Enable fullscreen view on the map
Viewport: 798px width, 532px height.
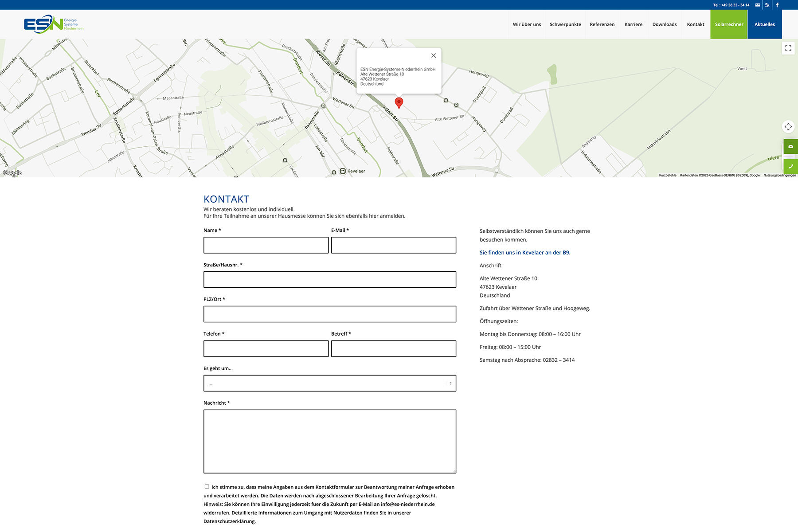(789, 48)
